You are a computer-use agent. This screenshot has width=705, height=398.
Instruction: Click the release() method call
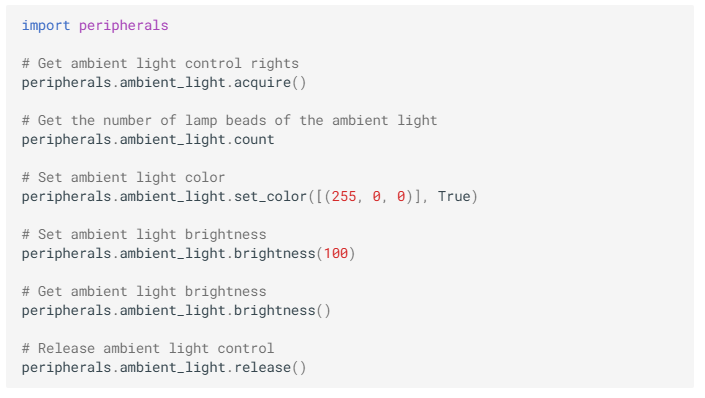coord(270,368)
